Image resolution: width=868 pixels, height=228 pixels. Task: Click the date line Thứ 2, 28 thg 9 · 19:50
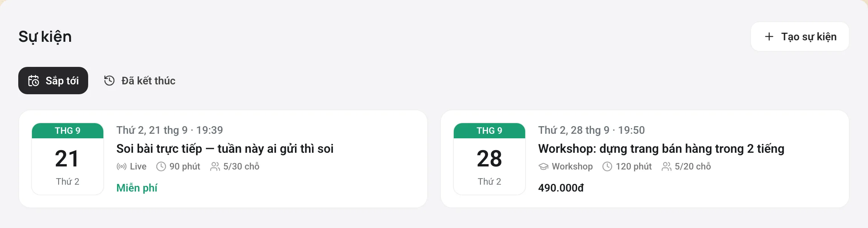tap(591, 130)
